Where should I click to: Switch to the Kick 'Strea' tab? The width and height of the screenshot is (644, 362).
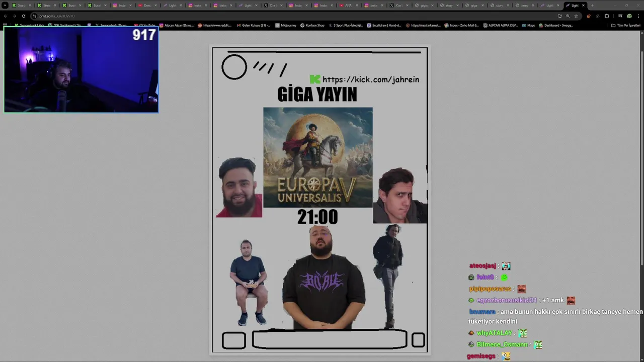pyautogui.click(x=46, y=6)
